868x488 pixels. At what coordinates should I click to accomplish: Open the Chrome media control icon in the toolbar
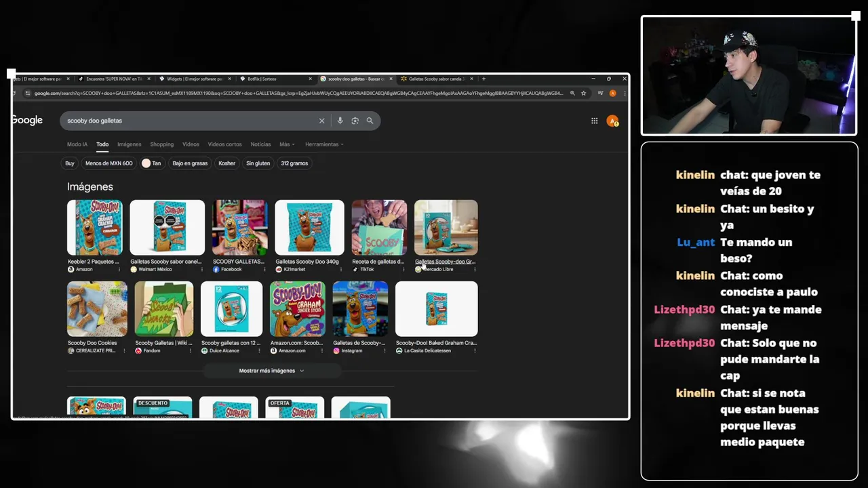click(x=600, y=93)
